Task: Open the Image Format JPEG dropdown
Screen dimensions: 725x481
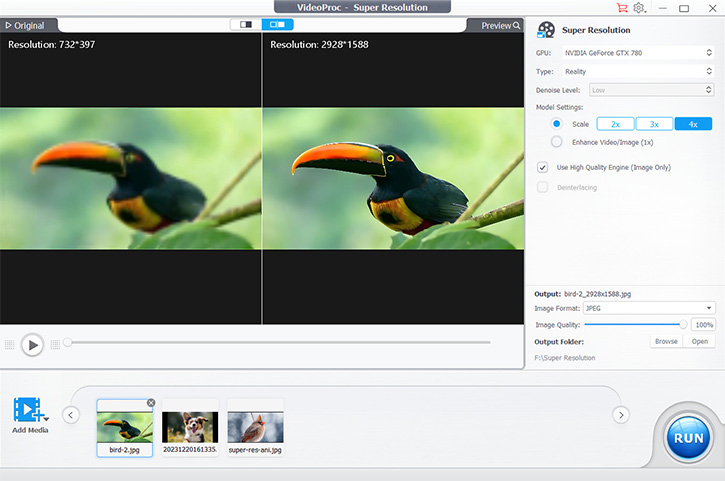Action: (650, 308)
